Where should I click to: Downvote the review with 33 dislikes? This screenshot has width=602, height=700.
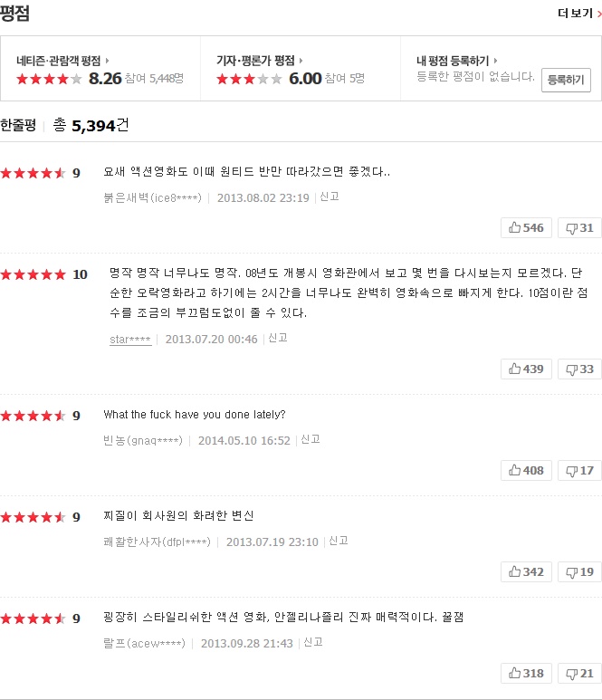[x=579, y=369]
